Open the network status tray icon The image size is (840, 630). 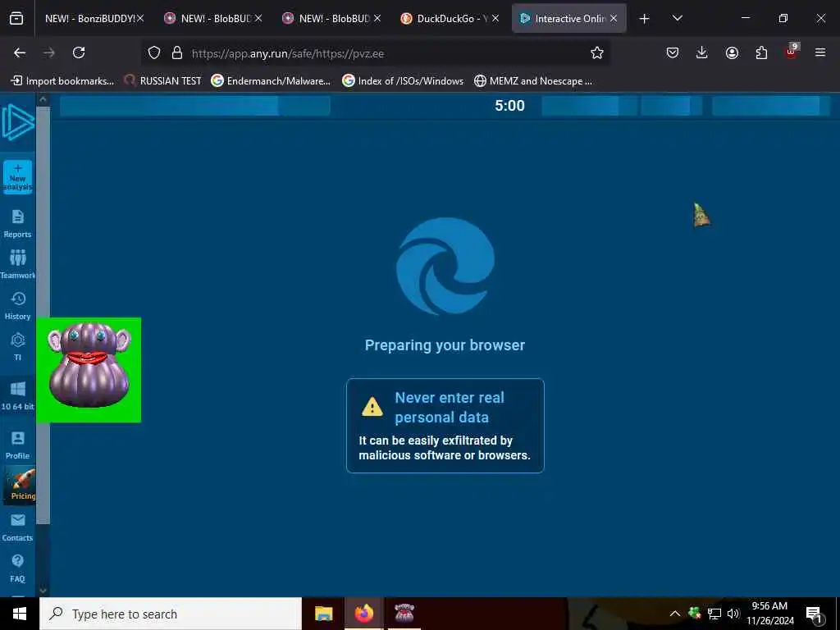tap(714, 614)
